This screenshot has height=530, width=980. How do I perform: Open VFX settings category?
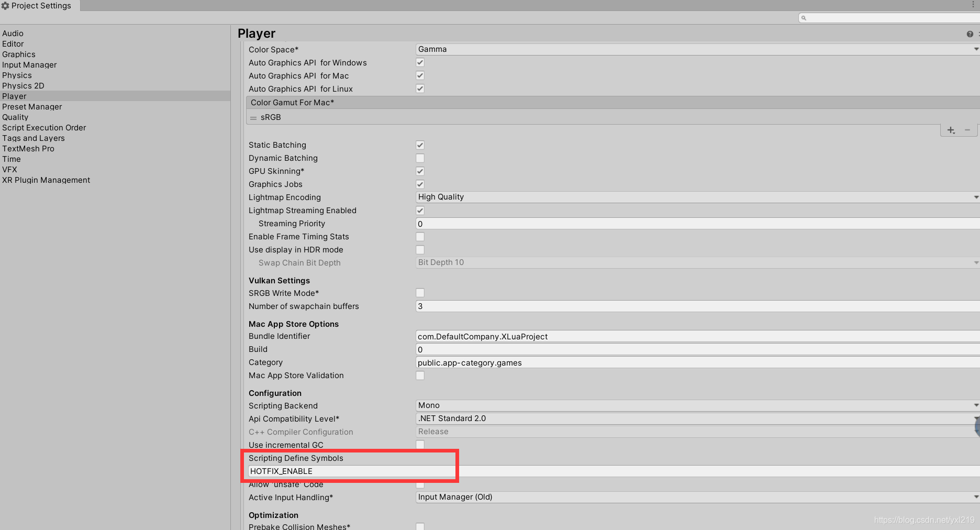pyautogui.click(x=115, y=170)
